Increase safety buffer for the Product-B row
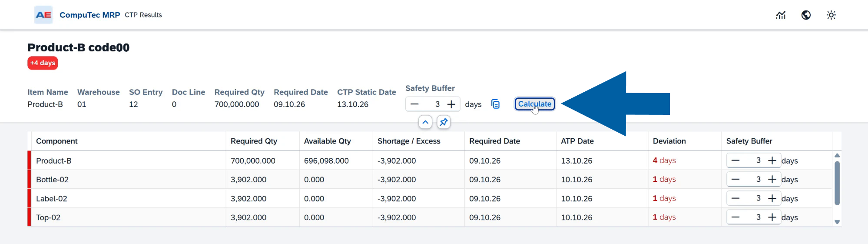This screenshot has width=868, height=244. pyautogui.click(x=772, y=160)
